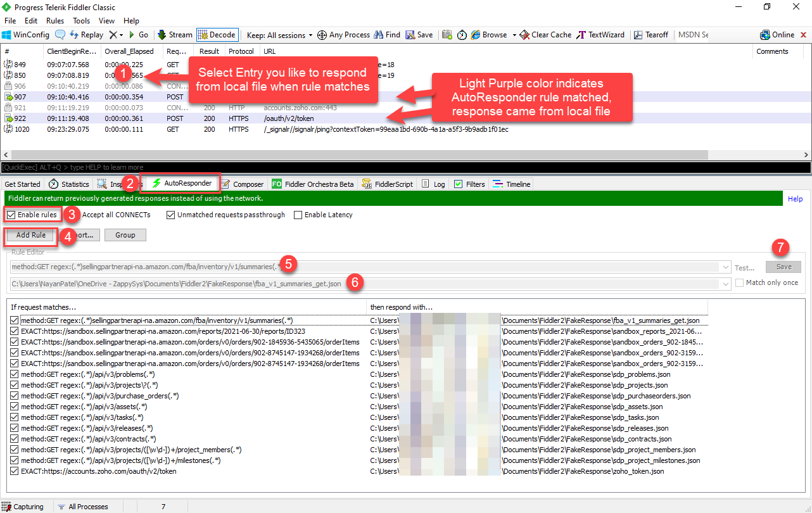This screenshot has width=812, height=513.
Task: Uncheck the sandbox reports ID323 rule
Action: click(x=15, y=332)
